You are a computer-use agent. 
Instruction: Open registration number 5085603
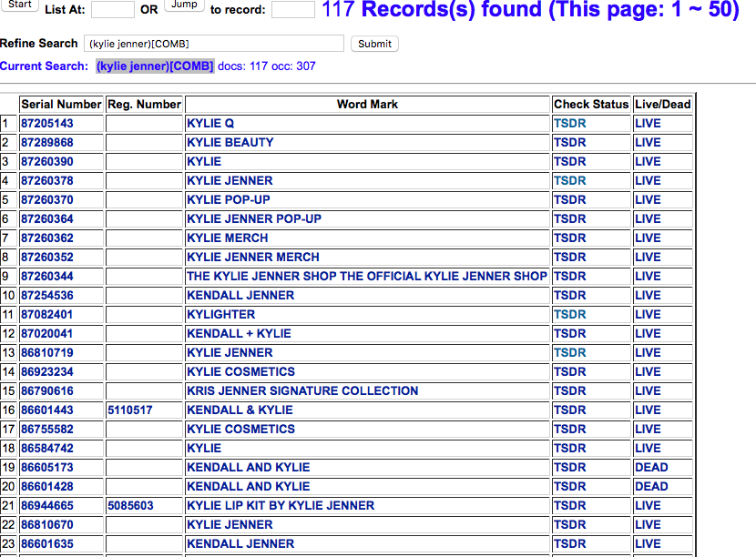click(x=130, y=505)
